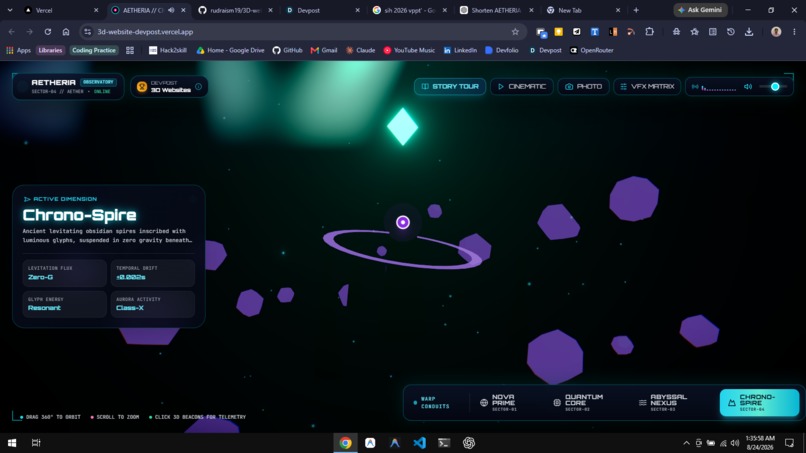Viewport: 806px width, 453px height.
Task: Switch to the rudraism19/3D GitHub tab
Action: tap(234, 10)
